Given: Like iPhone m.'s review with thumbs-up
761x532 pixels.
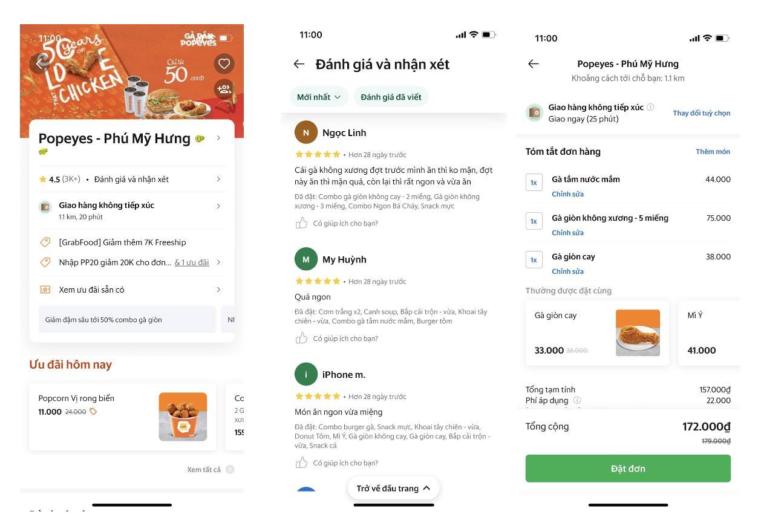Looking at the screenshot, I should [x=301, y=462].
